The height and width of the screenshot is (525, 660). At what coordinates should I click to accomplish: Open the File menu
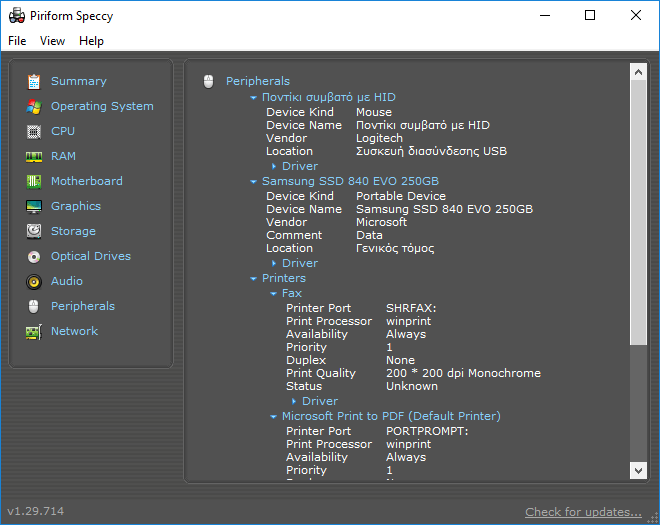17,41
